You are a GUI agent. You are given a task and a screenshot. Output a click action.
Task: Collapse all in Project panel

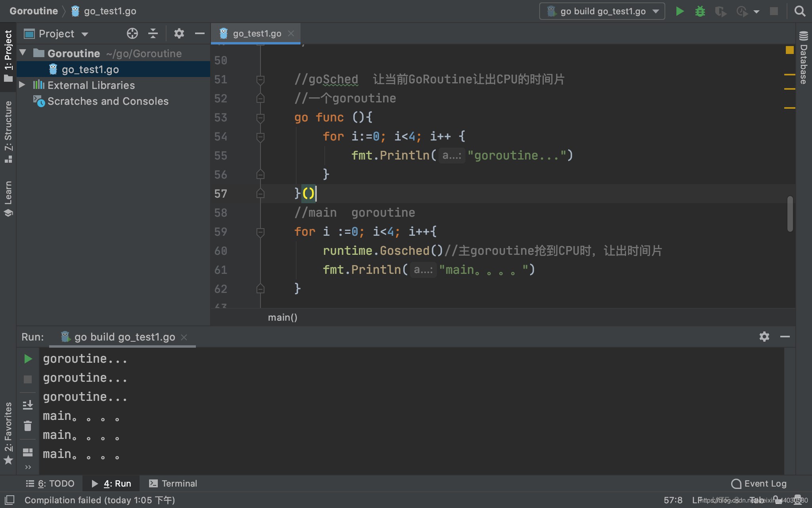[153, 34]
